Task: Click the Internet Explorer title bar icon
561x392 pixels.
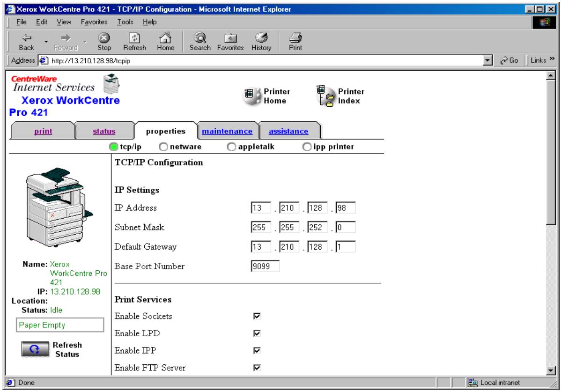Action: coord(11,9)
